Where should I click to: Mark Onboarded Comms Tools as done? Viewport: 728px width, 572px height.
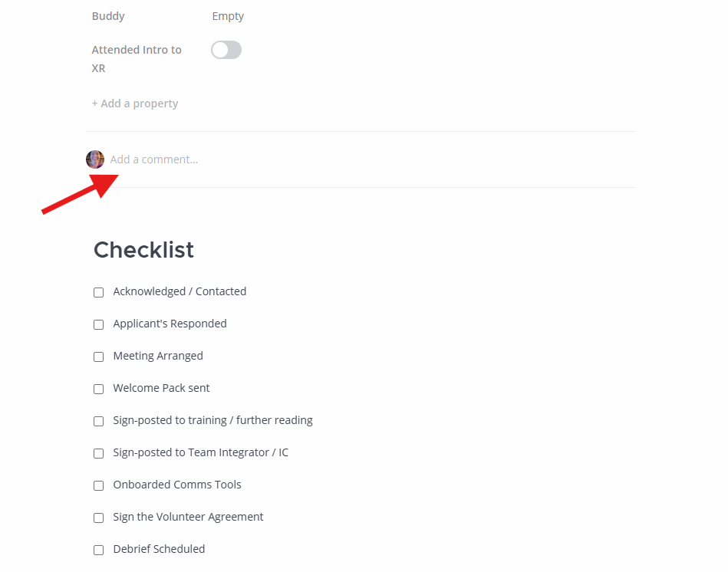click(98, 485)
